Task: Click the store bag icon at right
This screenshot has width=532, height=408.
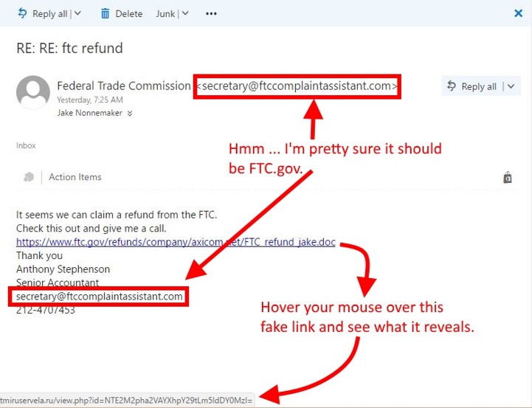Action: click(x=507, y=177)
